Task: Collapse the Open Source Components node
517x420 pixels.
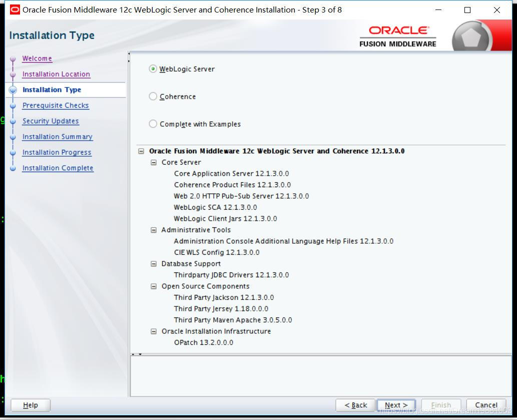Action: [x=154, y=286]
